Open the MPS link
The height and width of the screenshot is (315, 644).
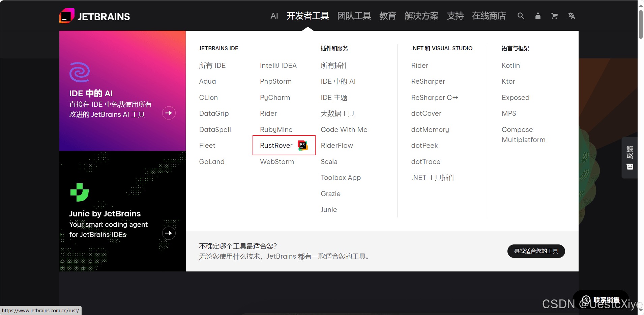click(509, 113)
